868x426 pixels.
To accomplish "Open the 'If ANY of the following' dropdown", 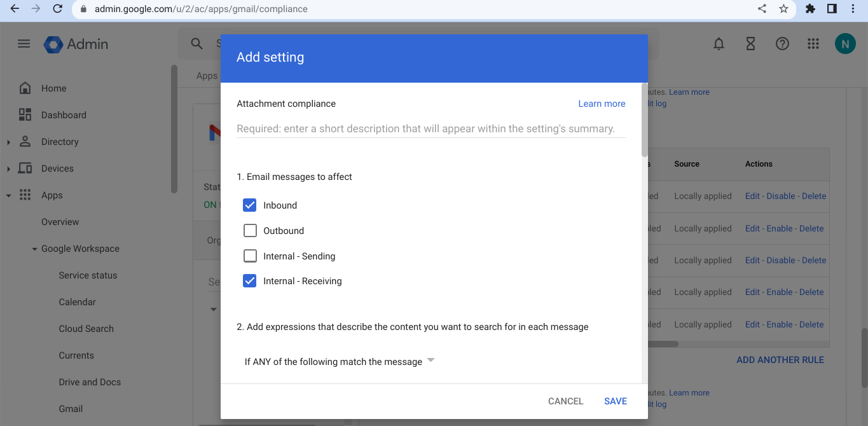I will coord(340,362).
